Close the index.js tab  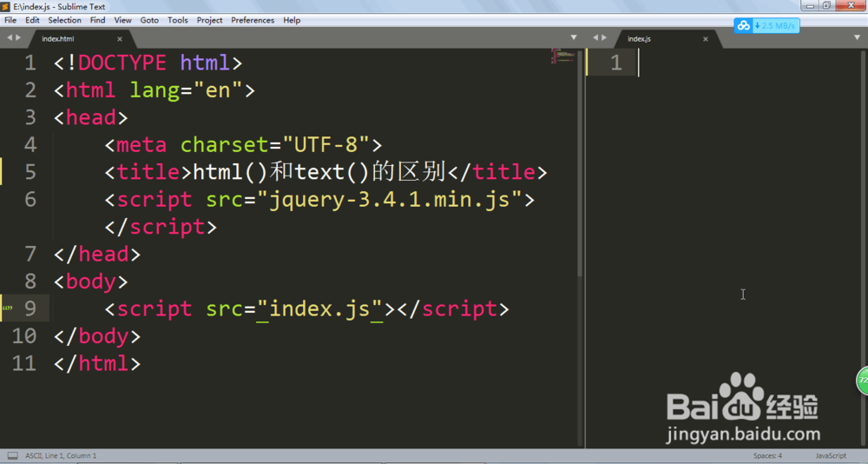(705, 39)
